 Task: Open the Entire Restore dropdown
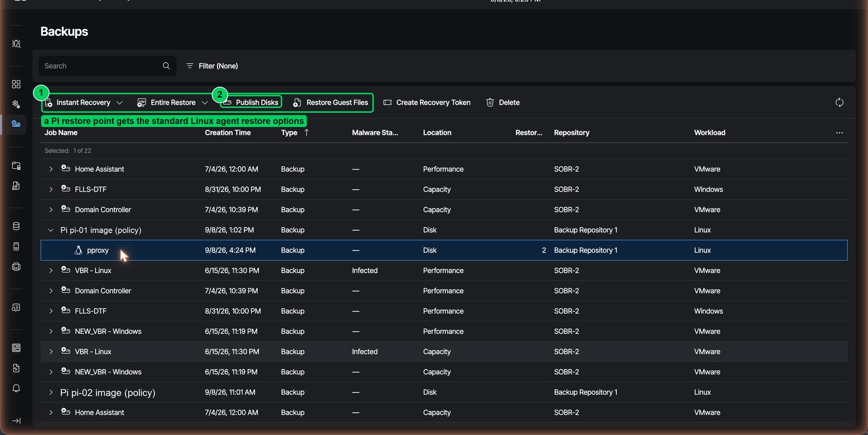tap(204, 103)
